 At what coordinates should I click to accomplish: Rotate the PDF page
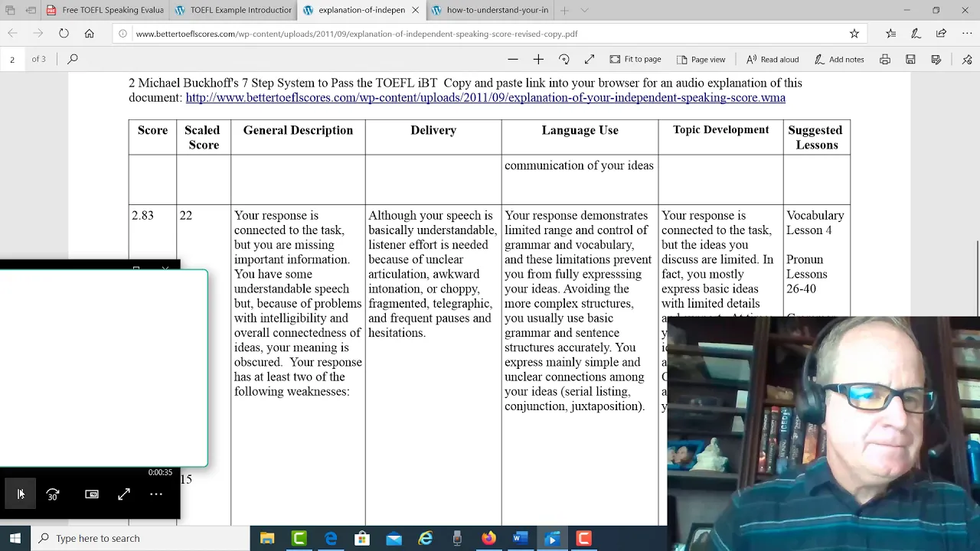(x=564, y=59)
